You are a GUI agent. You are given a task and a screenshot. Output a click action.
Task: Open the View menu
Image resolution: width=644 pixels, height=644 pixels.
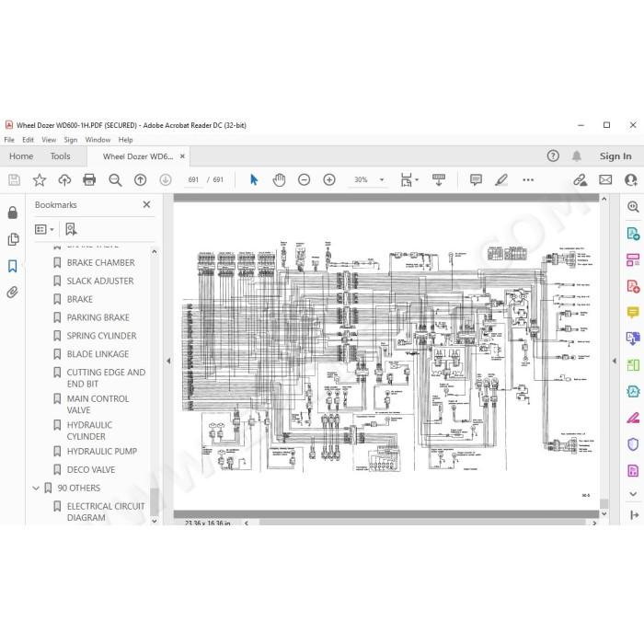click(49, 140)
